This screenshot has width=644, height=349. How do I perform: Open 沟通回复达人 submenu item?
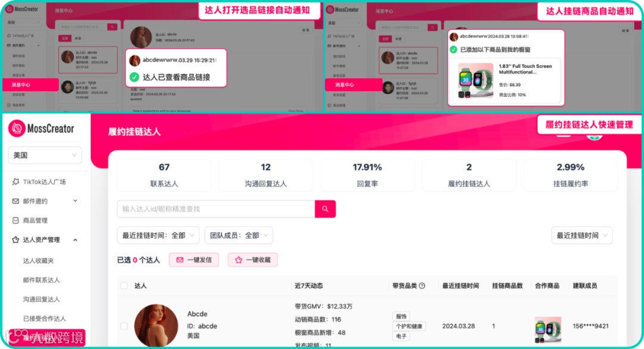42,299
